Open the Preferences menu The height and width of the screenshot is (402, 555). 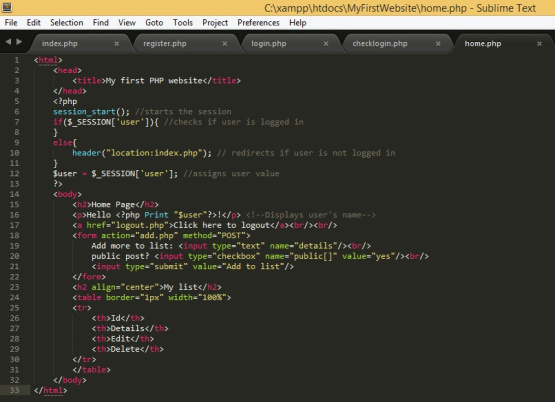(258, 23)
